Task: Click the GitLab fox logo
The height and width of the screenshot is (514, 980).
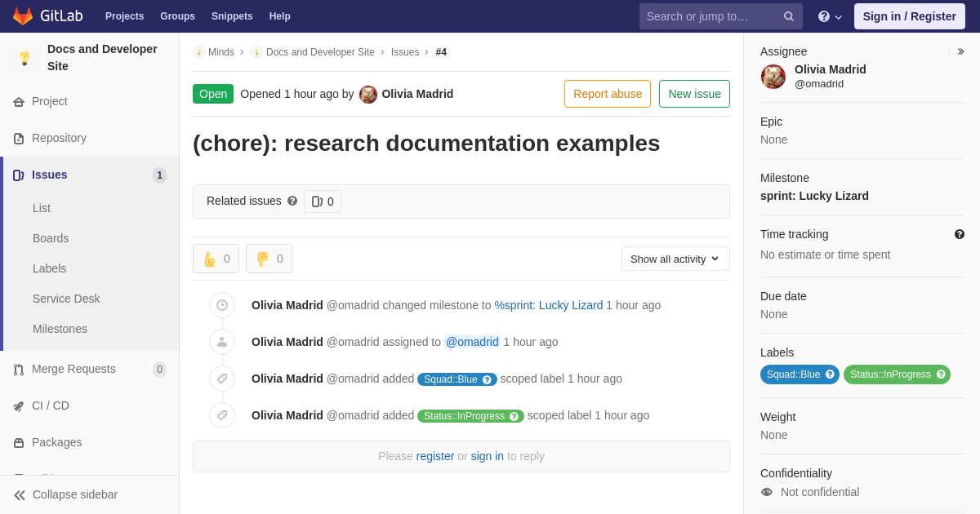Action: [x=23, y=16]
